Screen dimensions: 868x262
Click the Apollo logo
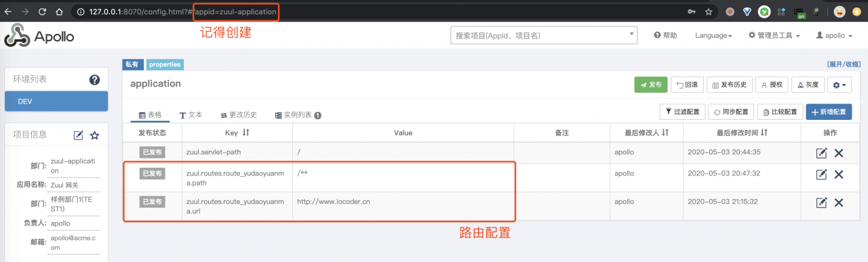[x=39, y=35]
